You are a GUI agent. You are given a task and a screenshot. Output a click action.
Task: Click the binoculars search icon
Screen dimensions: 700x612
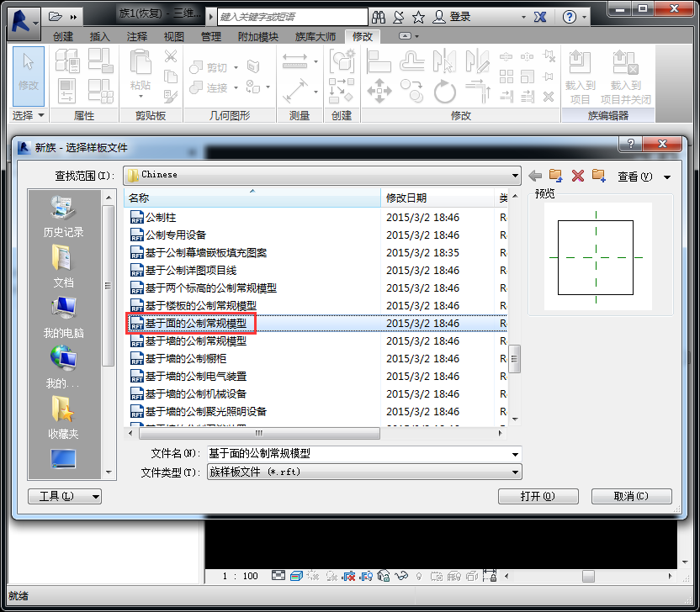pyautogui.click(x=379, y=17)
